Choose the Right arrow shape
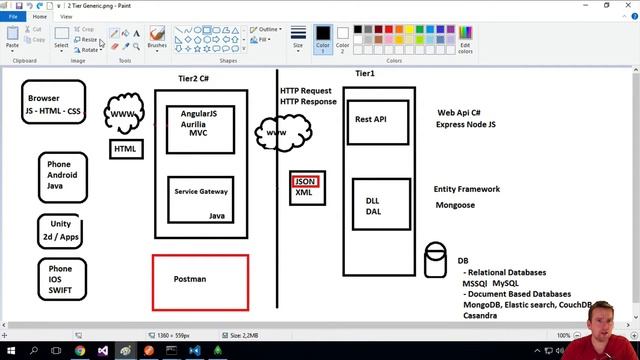 (x=216, y=40)
